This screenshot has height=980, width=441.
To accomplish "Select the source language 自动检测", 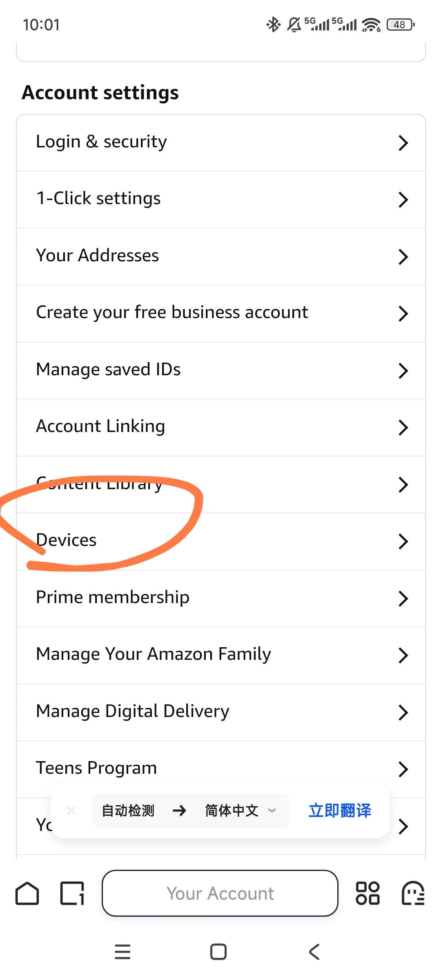I will coord(128,811).
